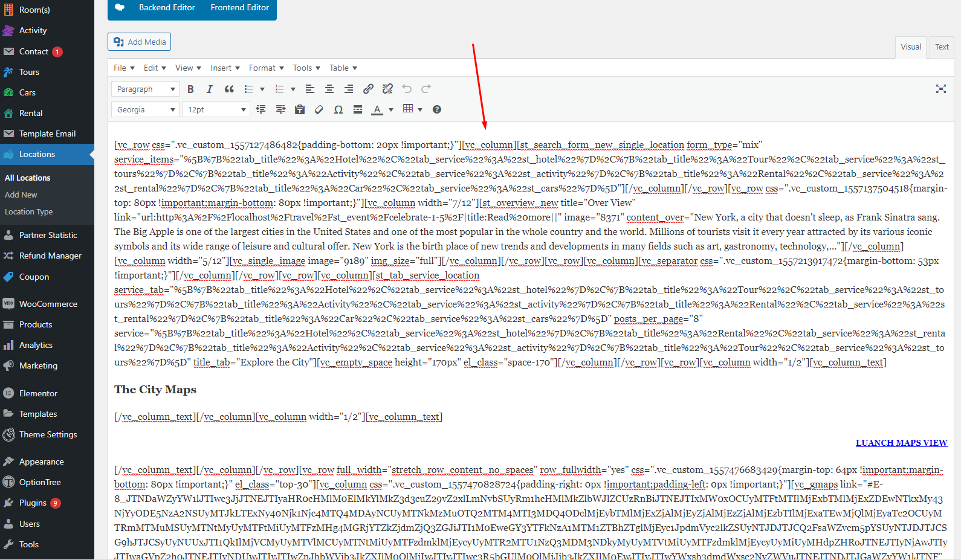The image size is (961, 560).
Task: Click the paste as text clipboard icon
Action: (300, 110)
